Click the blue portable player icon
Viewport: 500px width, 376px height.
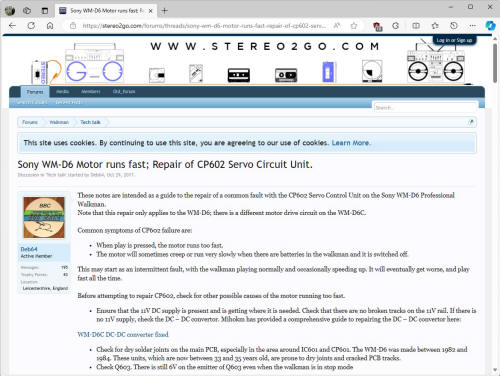329,72
